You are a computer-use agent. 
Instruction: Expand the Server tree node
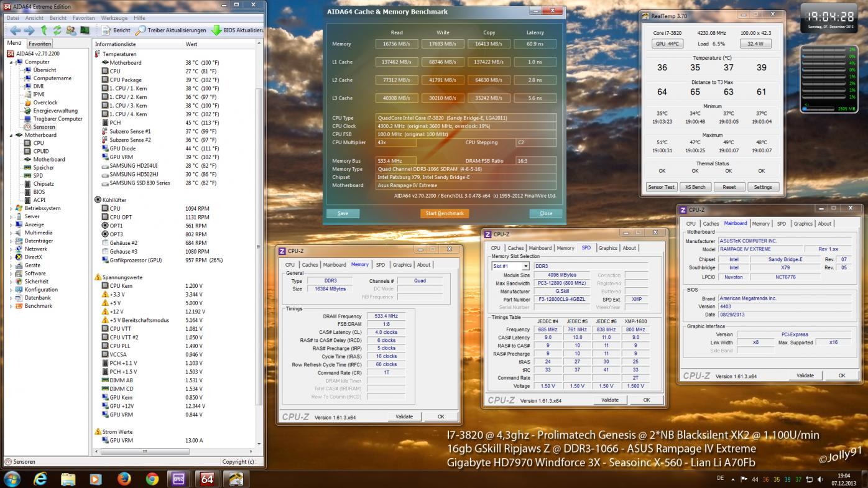pyautogui.click(x=11, y=216)
